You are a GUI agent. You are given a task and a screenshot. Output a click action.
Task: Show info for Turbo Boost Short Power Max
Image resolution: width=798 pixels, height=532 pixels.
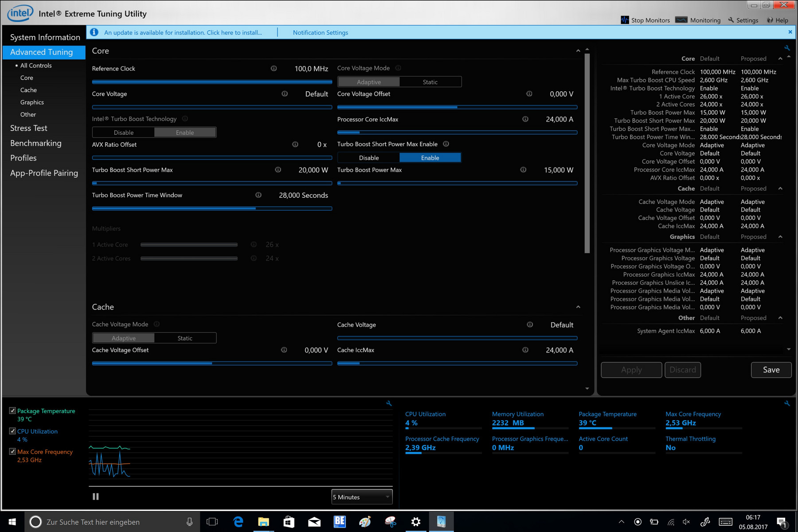click(278, 169)
